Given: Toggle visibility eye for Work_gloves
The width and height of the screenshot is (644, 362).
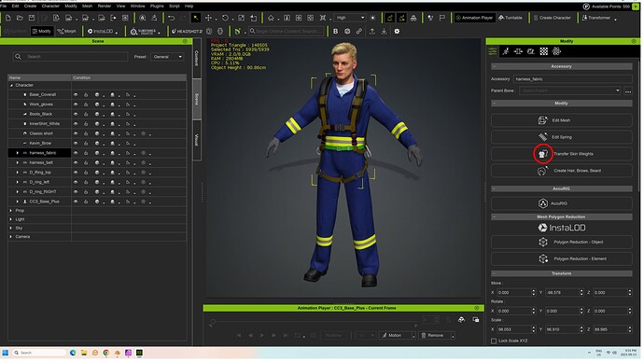Looking at the screenshot, I should click(76, 104).
